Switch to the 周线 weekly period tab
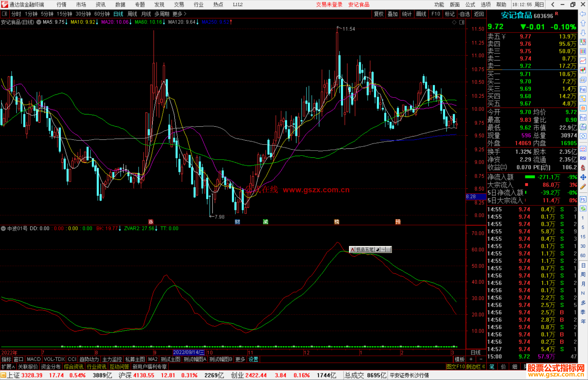The width and height of the screenshot is (588, 380). coord(132,14)
